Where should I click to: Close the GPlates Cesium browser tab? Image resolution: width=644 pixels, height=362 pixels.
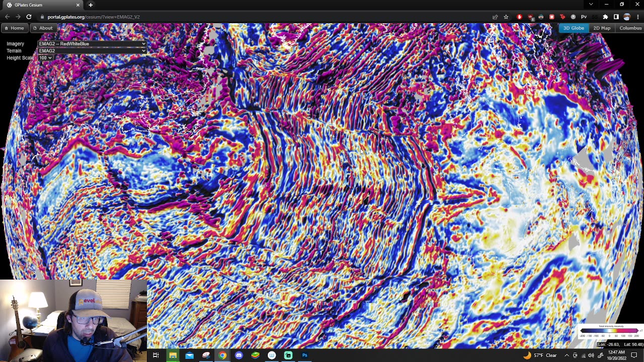coord(78,5)
